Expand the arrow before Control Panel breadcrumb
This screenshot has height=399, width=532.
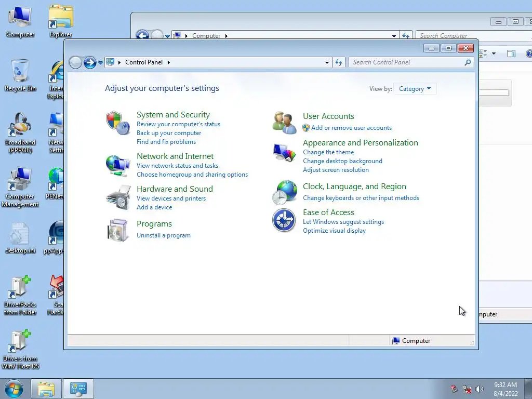[119, 62]
